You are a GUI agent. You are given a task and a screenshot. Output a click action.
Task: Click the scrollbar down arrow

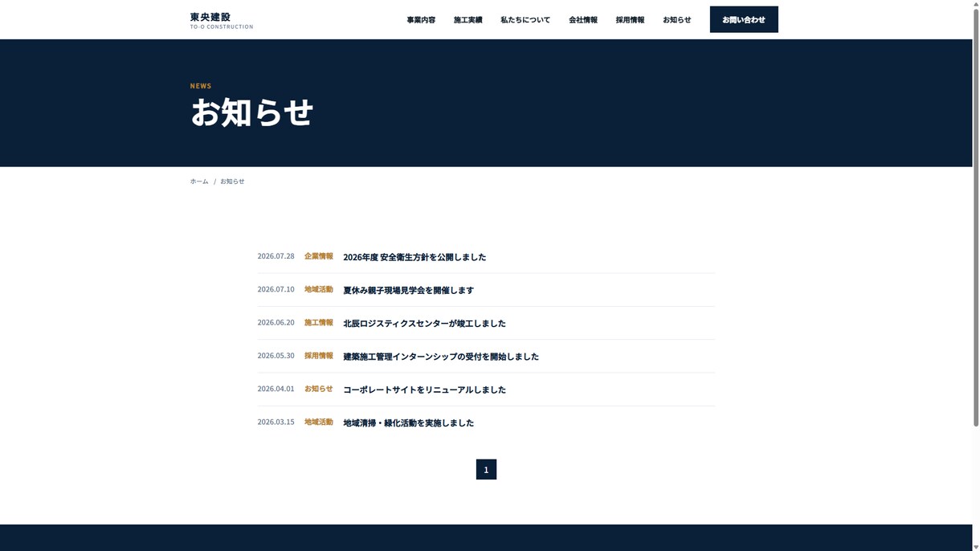point(976,547)
